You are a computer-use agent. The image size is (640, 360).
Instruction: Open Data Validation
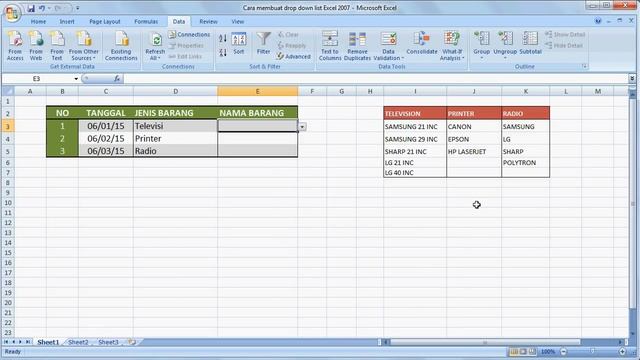point(389,46)
